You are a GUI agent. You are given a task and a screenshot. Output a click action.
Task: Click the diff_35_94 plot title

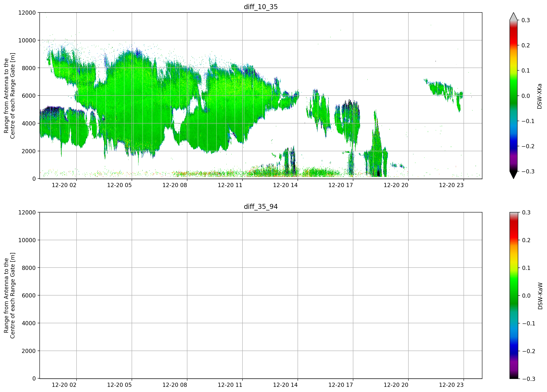pos(261,207)
